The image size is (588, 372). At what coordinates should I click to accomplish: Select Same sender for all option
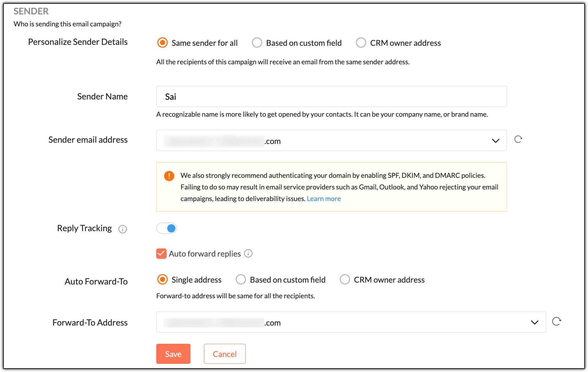tap(163, 43)
